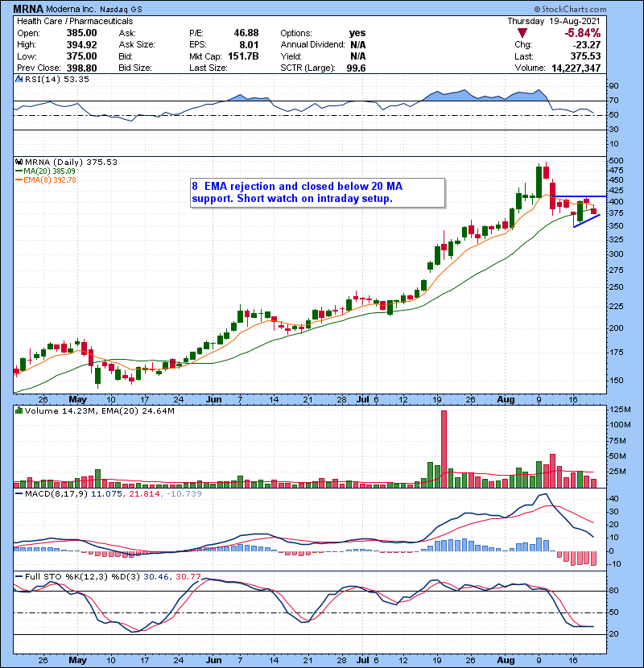The width and height of the screenshot is (644, 668).
Task: Click the MRNA (Daily) 375.53 label
Action: pos(71,162)
